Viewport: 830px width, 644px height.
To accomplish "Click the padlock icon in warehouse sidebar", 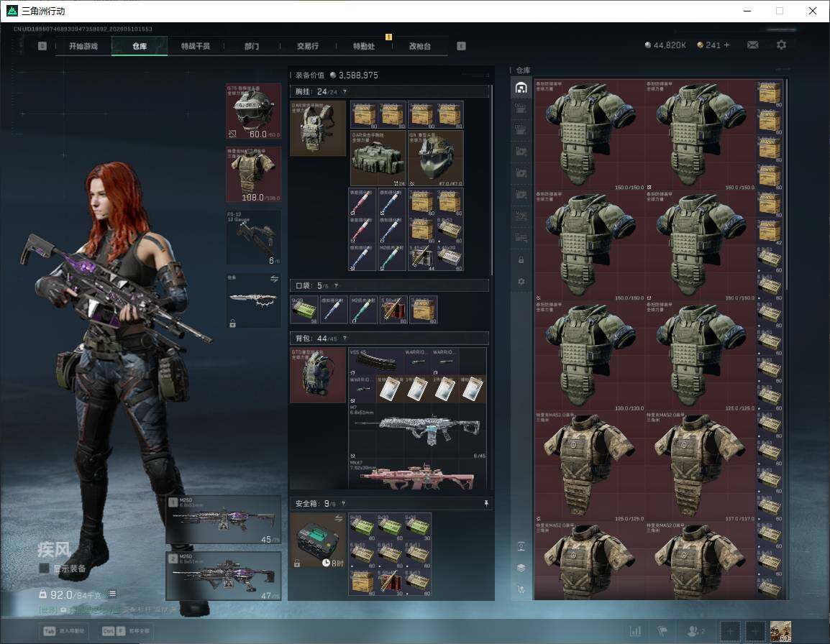I will (521, 259).
